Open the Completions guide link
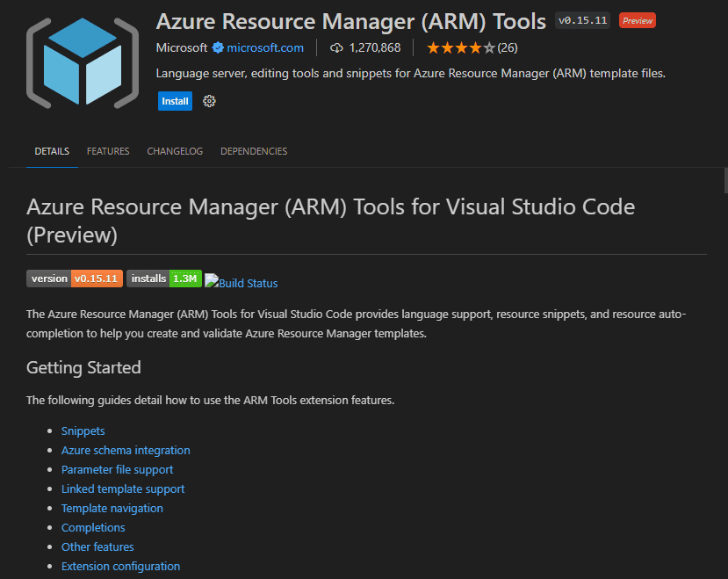 (x=93, y=528)
